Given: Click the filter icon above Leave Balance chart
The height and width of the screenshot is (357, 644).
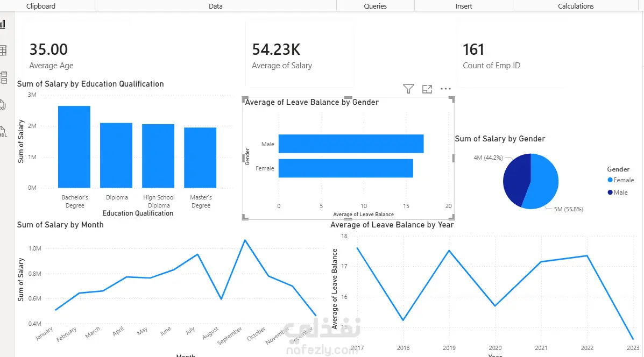Looking at the screenshot, I should tap(408, 89).
